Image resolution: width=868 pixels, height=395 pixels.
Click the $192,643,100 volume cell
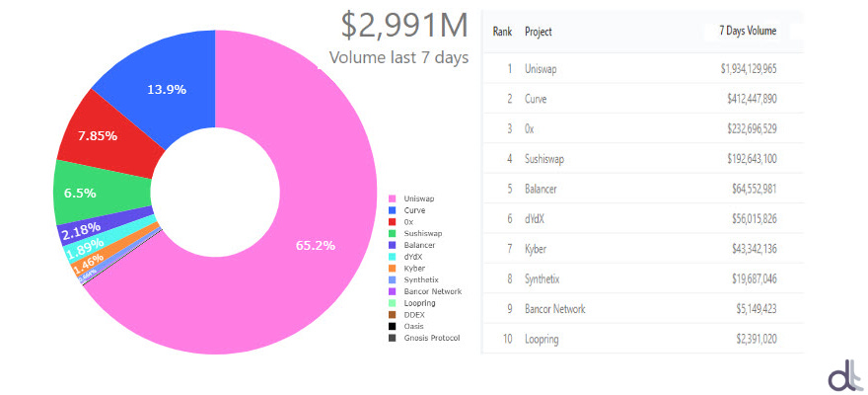752,159
